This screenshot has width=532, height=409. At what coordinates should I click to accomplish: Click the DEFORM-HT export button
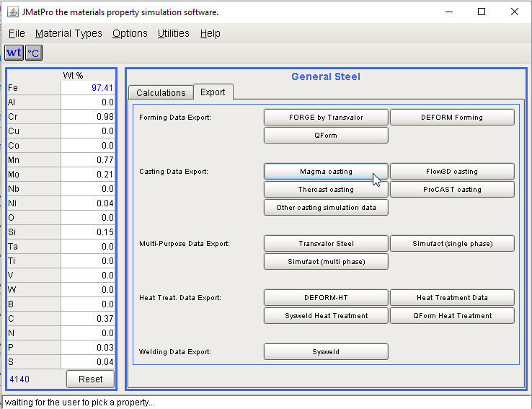[326, 297]
